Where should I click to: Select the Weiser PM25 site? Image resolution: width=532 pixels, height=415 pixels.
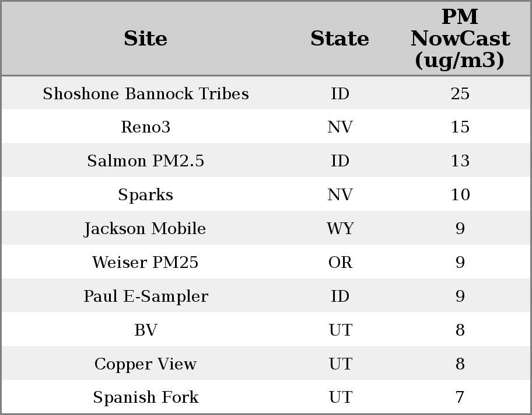(x=146, y=263)
